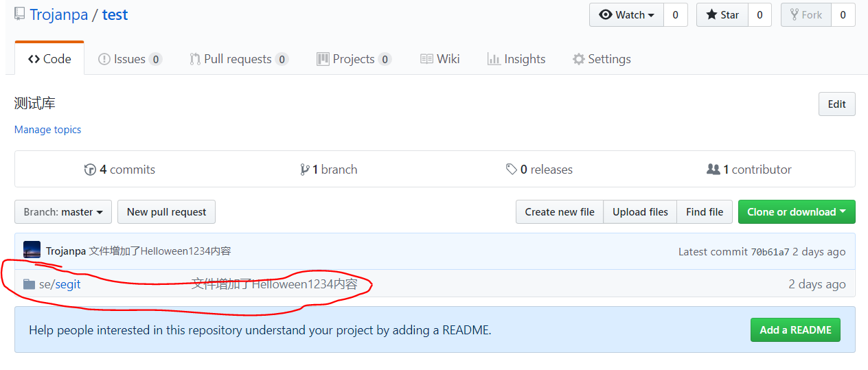Click the Fork button
This screenshot has height=370, width=868.
click(806, 15)
